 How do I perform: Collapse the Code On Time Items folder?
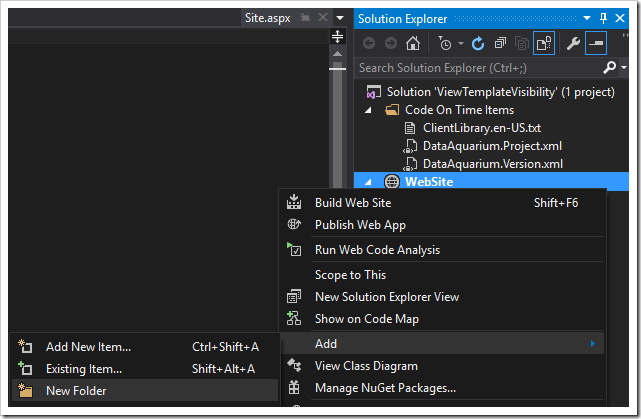click(368, 110)
